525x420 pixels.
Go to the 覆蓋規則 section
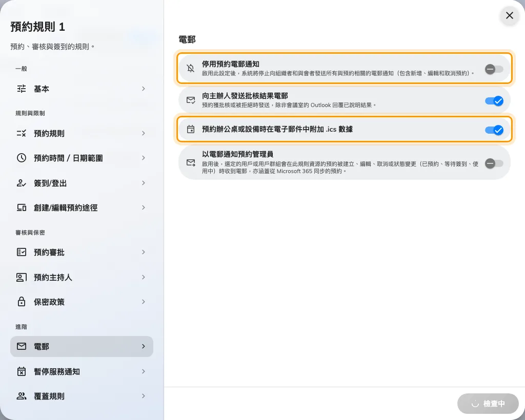[82, 396]
